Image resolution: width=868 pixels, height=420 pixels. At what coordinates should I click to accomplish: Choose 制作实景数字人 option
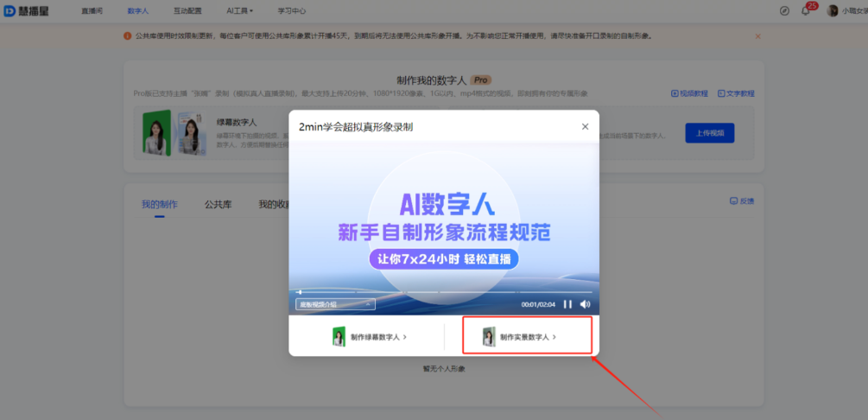pos(519,336)
